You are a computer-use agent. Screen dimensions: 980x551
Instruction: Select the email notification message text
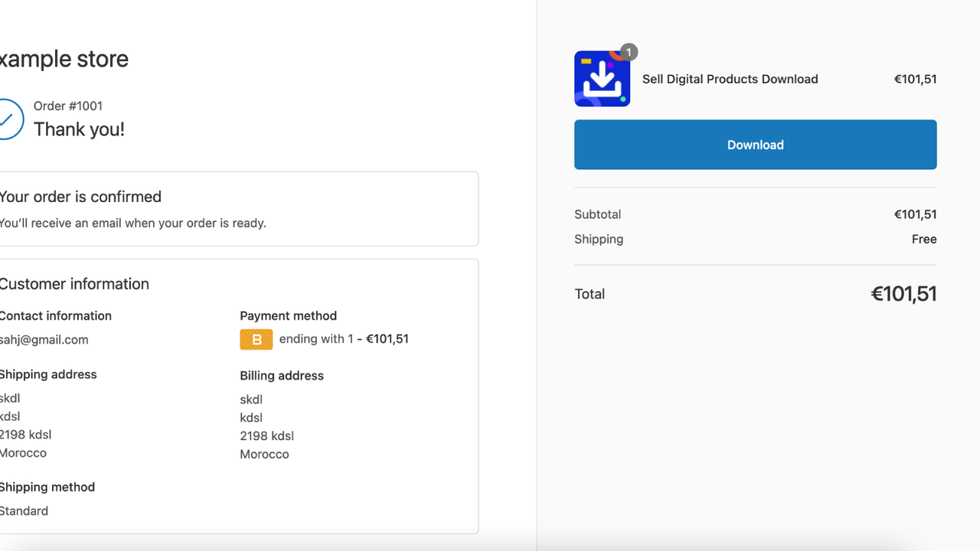[x=133, y=223]
